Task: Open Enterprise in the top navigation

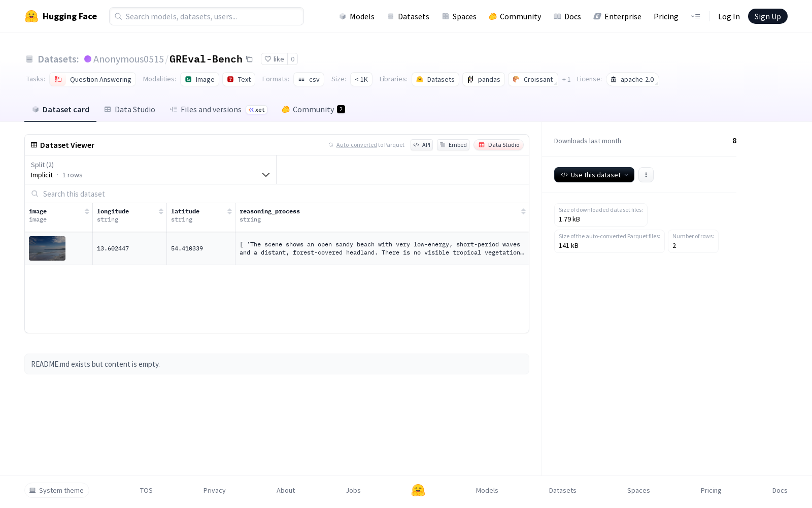Action: pos(618,16)
